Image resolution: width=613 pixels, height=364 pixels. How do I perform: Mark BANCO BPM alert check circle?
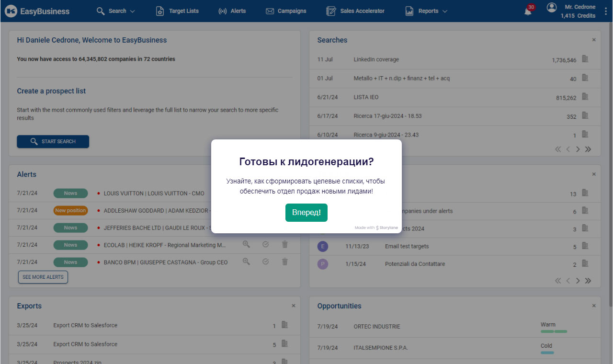point(265,262)
